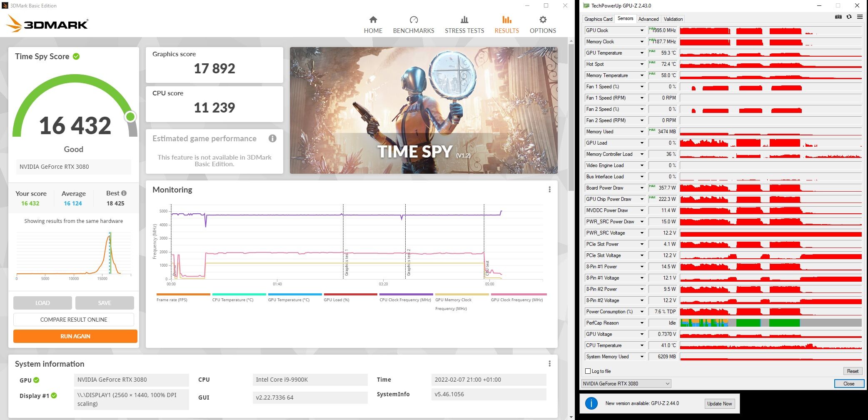The width and height of the screenshot is (868, 420).
Task: Toggle CPU Clock Frequency legend series
Action: 406,297
